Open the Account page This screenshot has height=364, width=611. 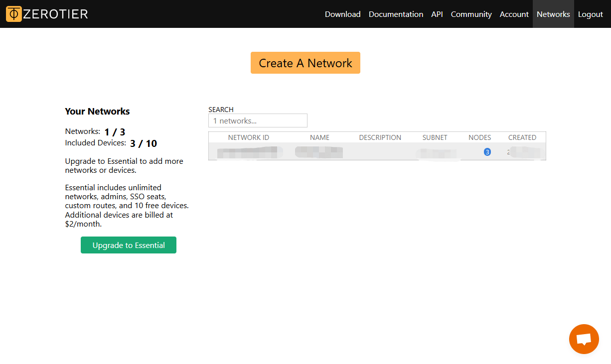click(514, 14)
